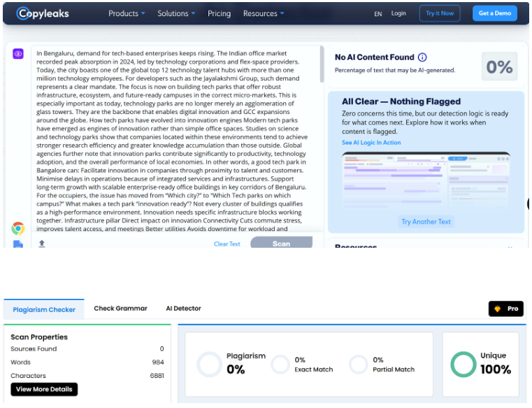Click the green Unique 100% circle
The image size is (532, 408).
coord(463,364)
